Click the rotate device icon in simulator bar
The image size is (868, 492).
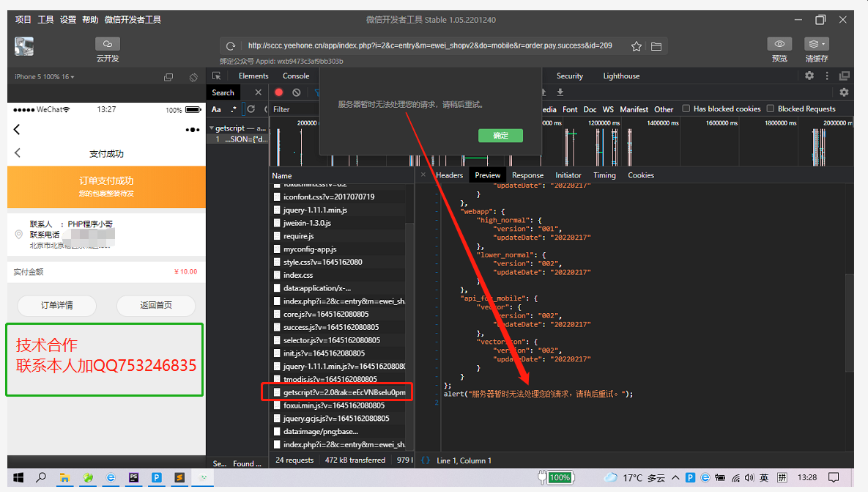pyautogui.click(x=193, y=77)
